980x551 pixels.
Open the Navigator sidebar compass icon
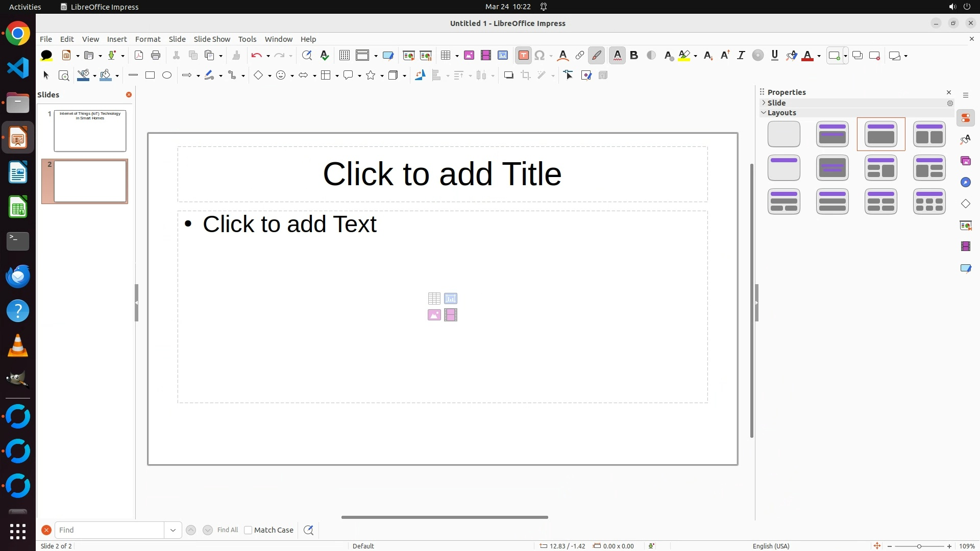[x=965, y=183]
